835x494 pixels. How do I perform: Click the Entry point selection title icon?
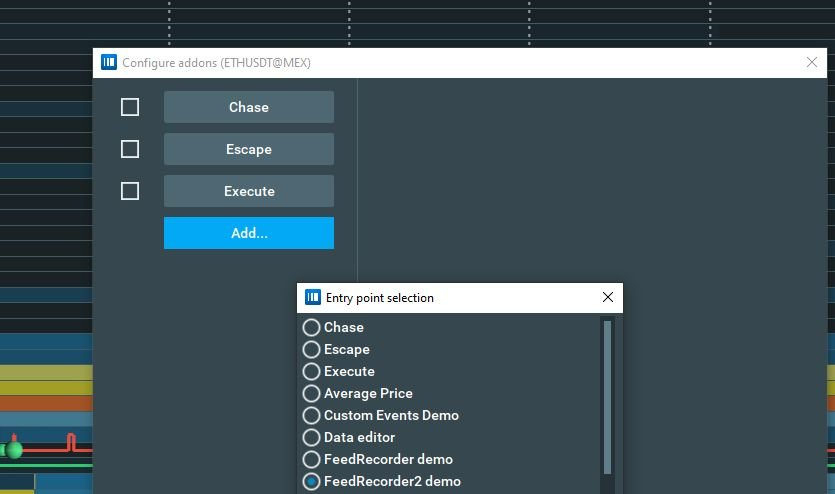[x=313, y=297]
